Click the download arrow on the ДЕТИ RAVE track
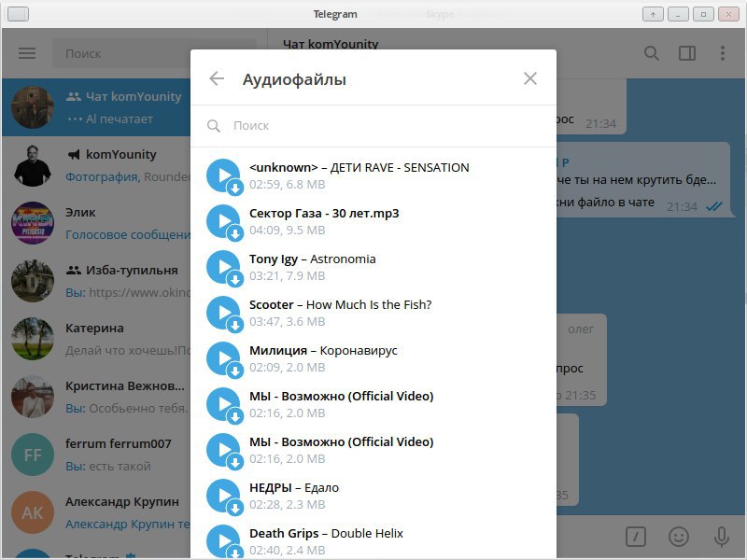Viewport: 747px width, 560px height. point(235,189)
